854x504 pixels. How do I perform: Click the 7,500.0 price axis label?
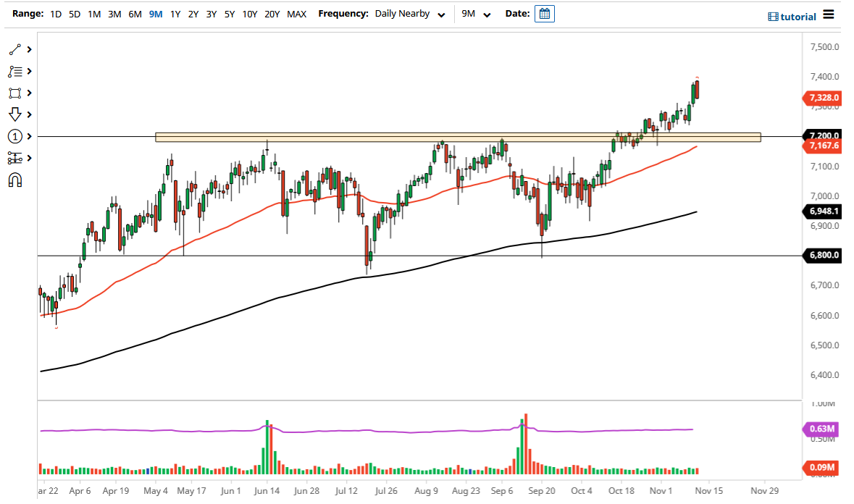click(x=824, y=47)
